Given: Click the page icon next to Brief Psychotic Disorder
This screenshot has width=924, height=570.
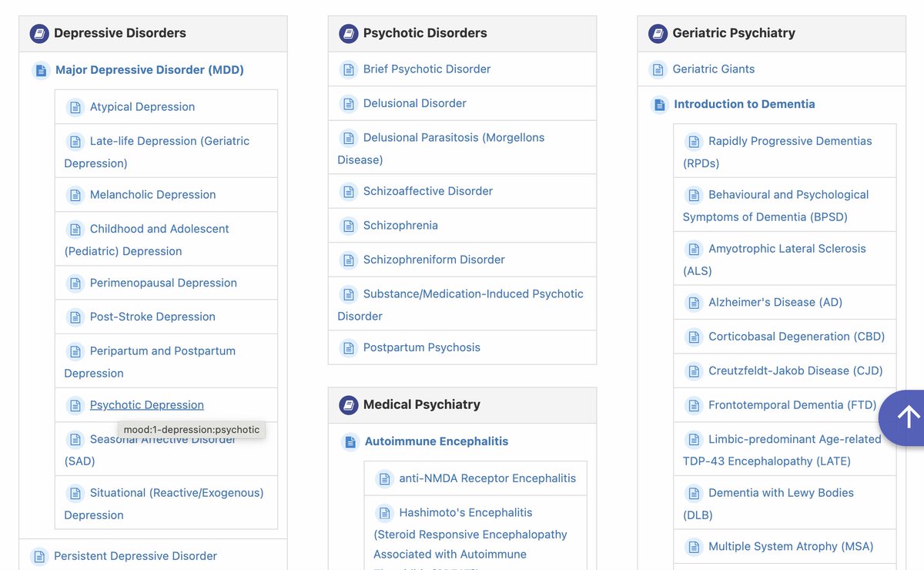Looking at the screenshot, I should (349, 69).
